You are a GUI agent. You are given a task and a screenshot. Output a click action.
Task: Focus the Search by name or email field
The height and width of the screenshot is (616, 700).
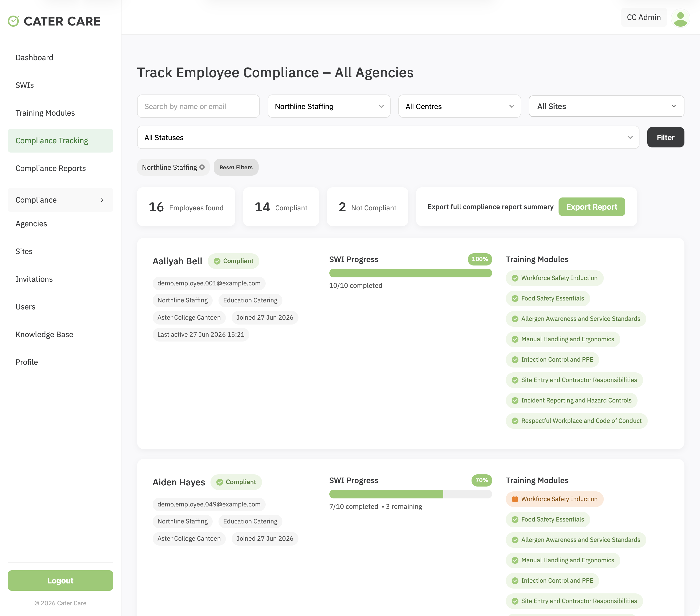pyautogui.click(x=198, y=106)
